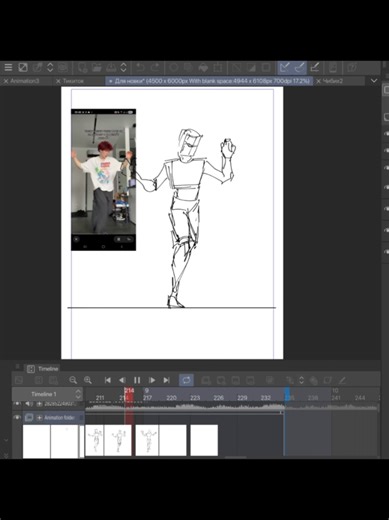Click the horizontal scrollbar under the timeline
This screenshot has height=520, width=389.
236,457
